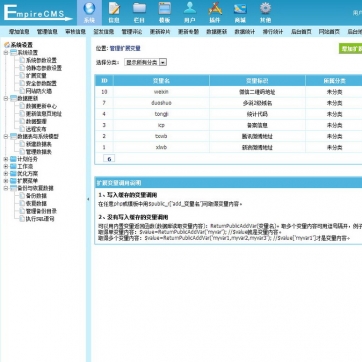Viewport: 362px width, 362px height.
Task: Expand the 计划任务 tree node
Action: tap(6, 159)
